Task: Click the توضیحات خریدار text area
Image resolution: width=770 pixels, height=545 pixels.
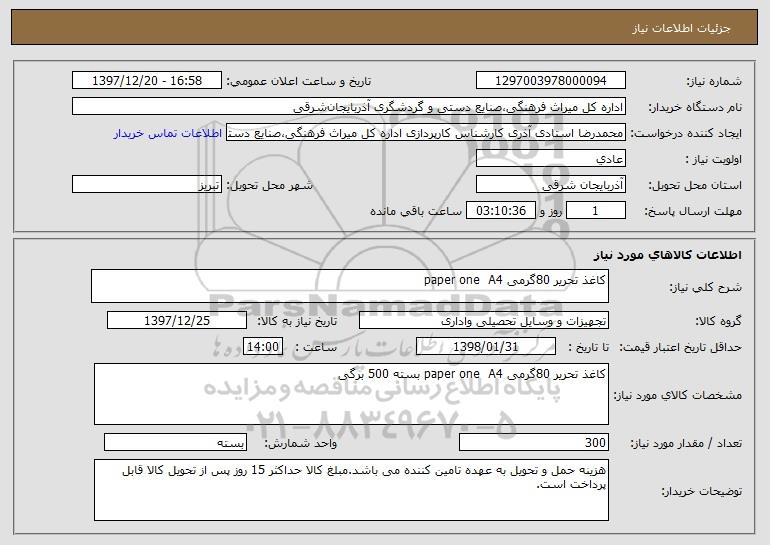Action: [351, 490]
